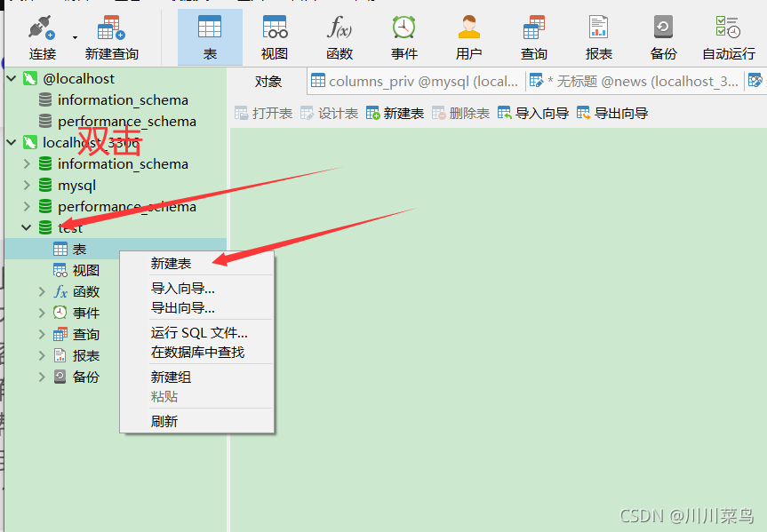Collapse the test database node
The height and width of the screenshot is (532, 767).
point(27,227)
